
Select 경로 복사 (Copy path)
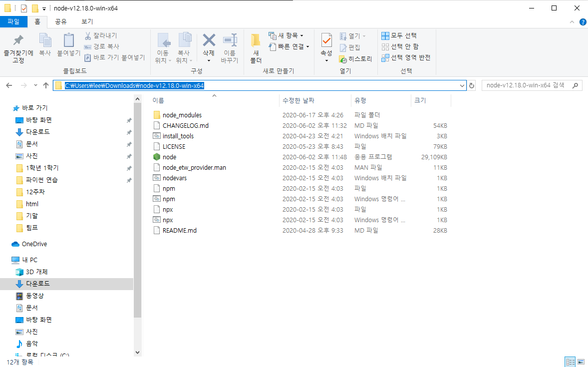click(x=101, y=46)
